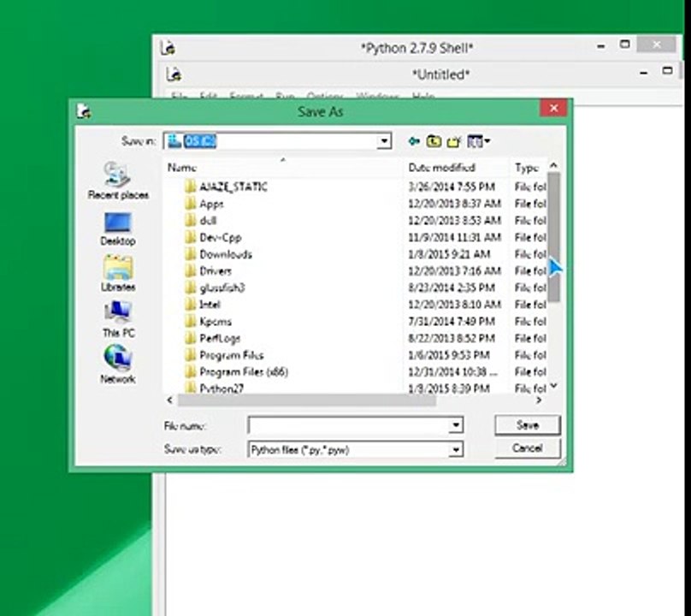The width and height of the screenshot is (691, 616).
Task: Click the Save As dialog title icon
Action: tap(84, 111)
